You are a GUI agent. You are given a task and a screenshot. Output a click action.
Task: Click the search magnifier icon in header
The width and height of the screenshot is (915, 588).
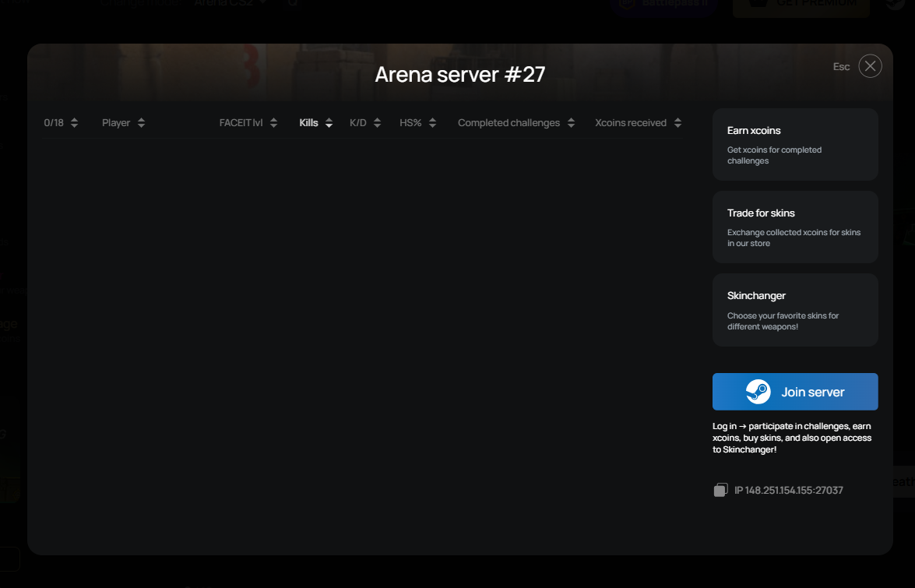292,3
